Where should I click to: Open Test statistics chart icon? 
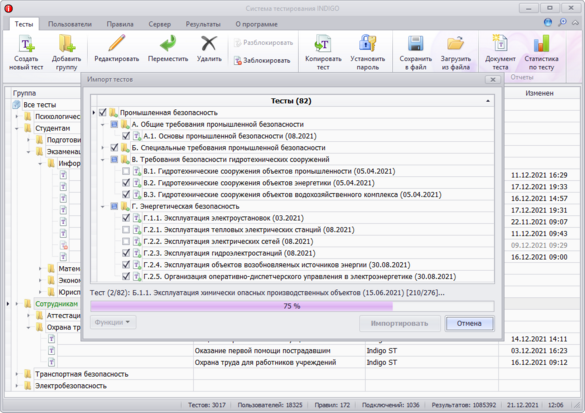click(541, 44)
